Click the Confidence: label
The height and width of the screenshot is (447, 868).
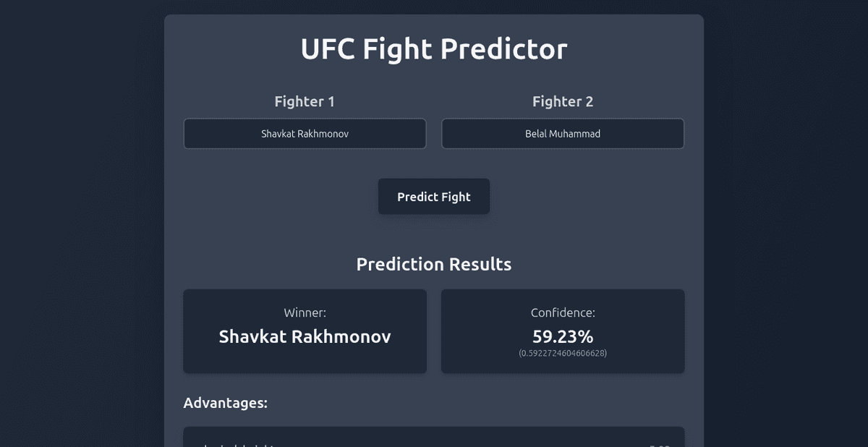(x=562, y=312)
